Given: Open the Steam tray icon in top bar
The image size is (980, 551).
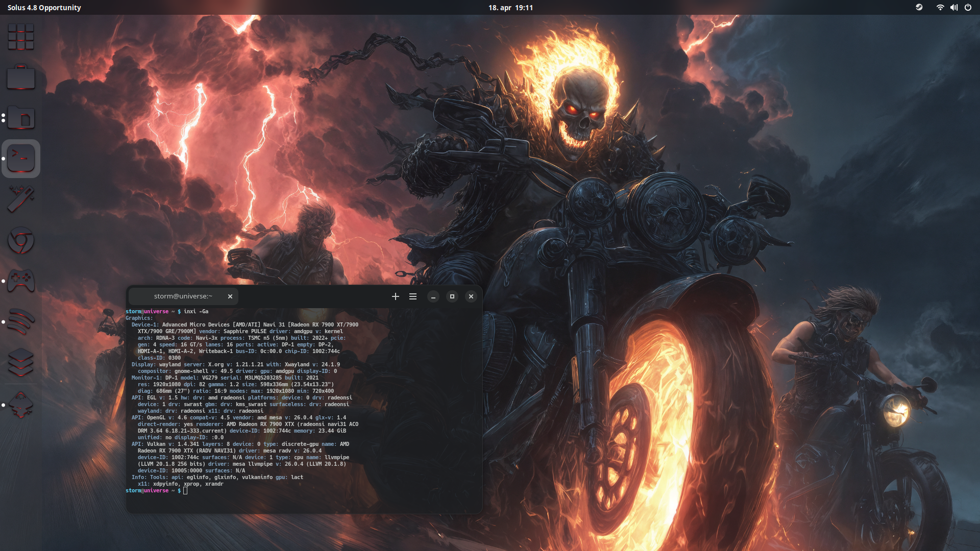Looking at the screenshot, I should (x=919, y=8).
